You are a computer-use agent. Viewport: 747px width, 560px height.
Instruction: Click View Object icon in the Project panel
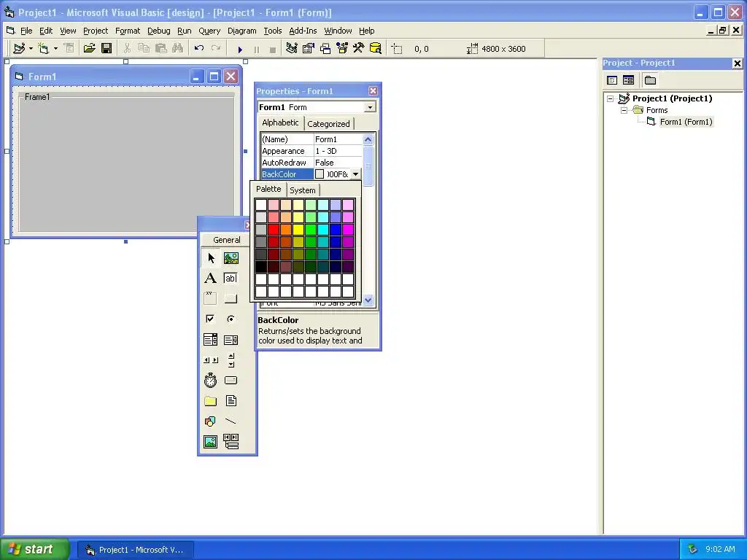[628, 80]
